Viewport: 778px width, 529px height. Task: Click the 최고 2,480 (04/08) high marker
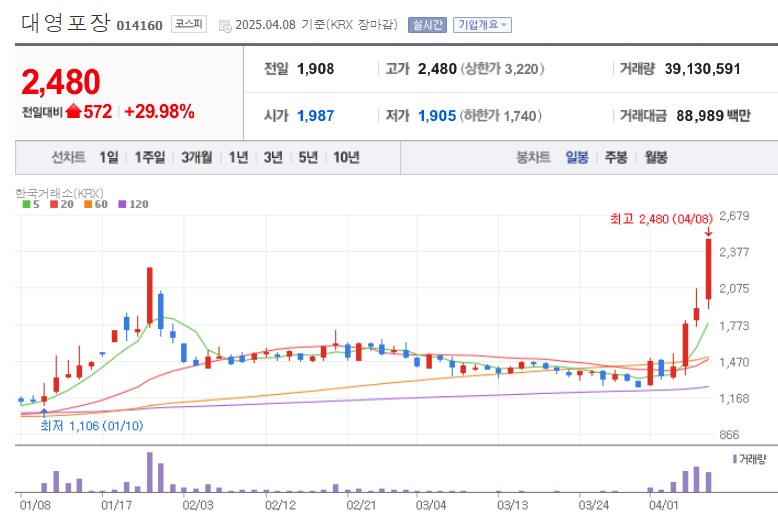click(661, 219)
